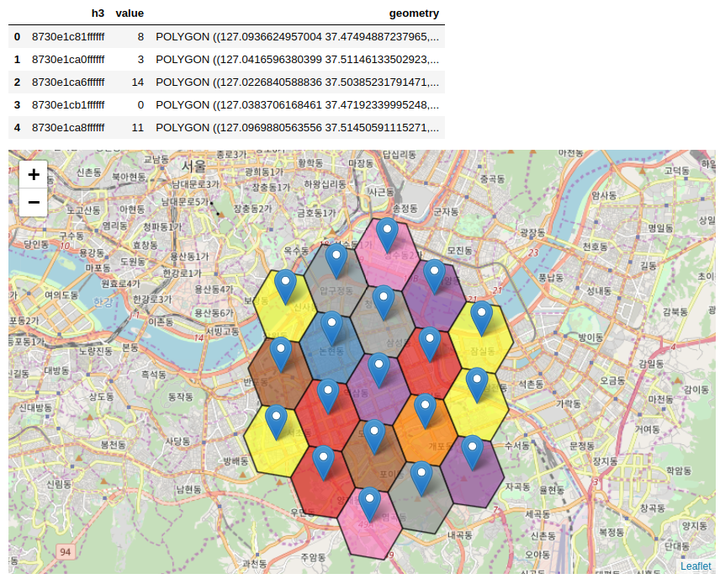Select the marker on the red 양재동 hexagon
Viewport: 720px width, 579px height.
[323, 464]
